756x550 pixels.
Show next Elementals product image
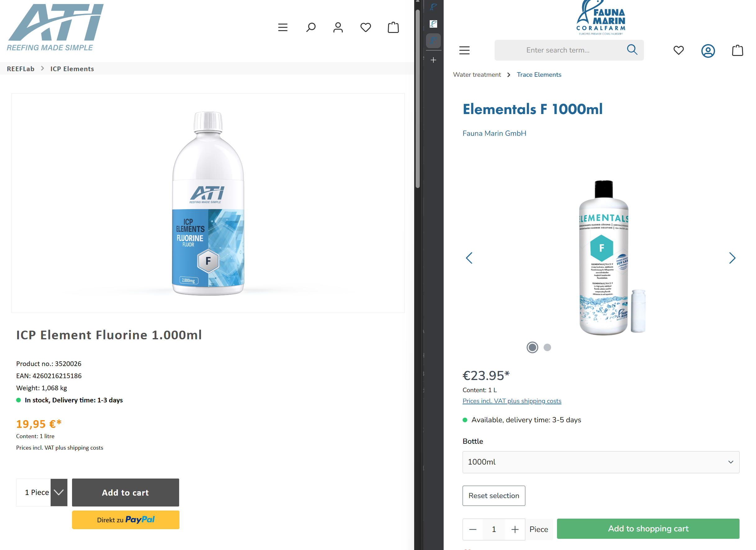pyautogui.click(x=732, y=258)
